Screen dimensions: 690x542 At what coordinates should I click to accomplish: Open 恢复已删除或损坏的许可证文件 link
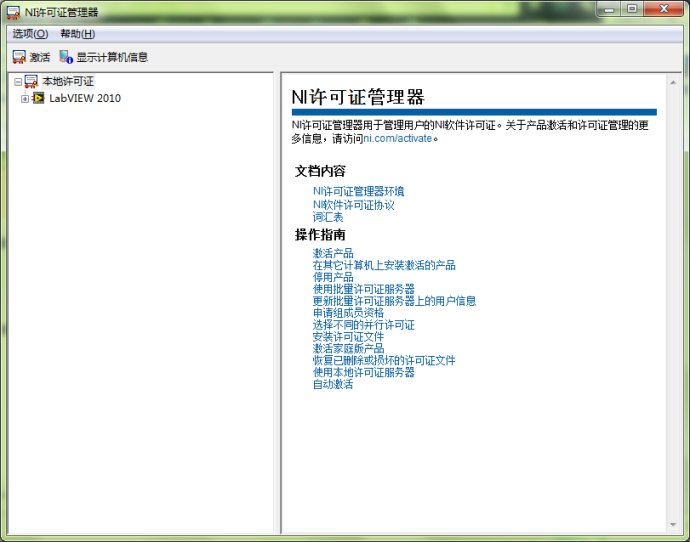tap(384, 360)
